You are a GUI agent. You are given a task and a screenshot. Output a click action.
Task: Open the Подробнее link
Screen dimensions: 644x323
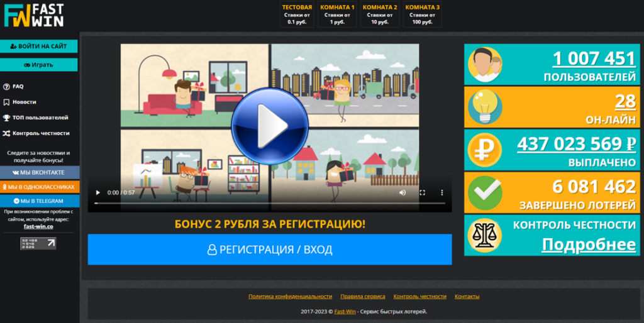pyautogui.click(x=589, y=244)
